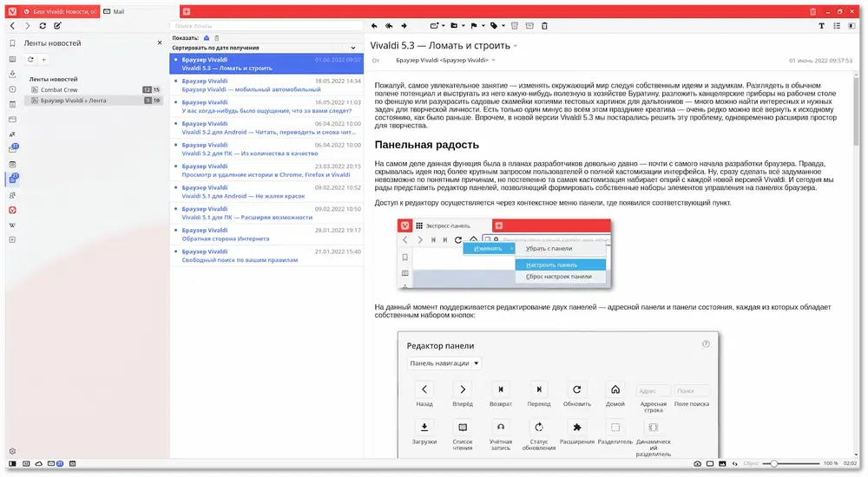
Task: Open closed tabs trash in tab bar
Action: [x=812, y=11]
